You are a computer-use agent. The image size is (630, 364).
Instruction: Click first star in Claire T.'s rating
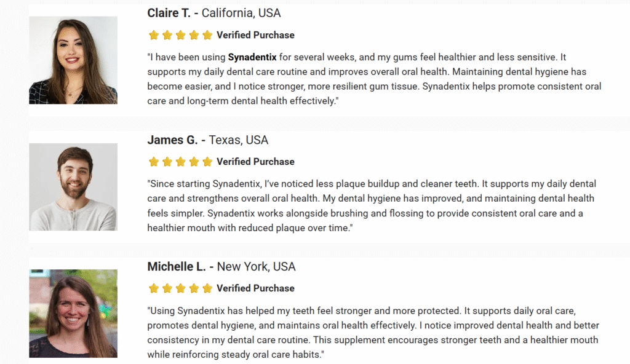click(154, 35)
